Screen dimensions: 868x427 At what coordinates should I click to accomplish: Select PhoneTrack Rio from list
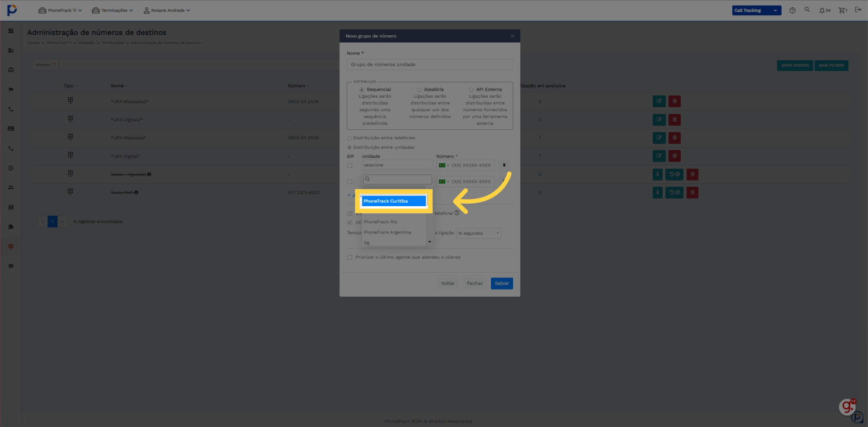pos(394,222)
